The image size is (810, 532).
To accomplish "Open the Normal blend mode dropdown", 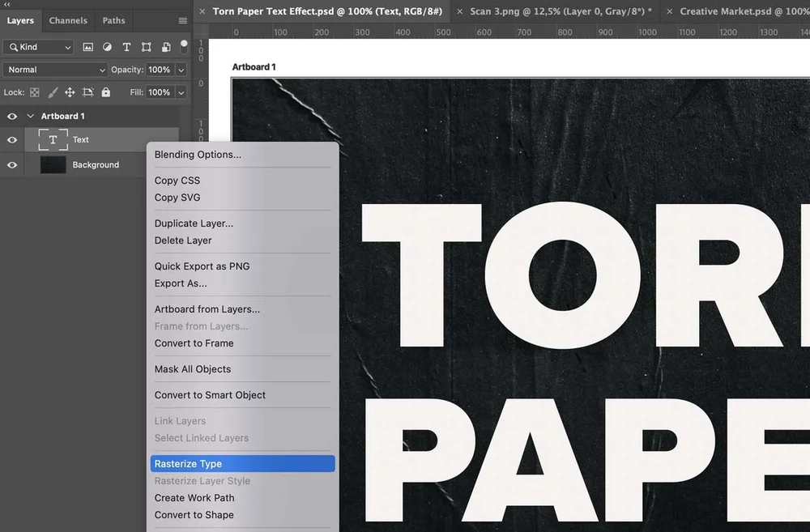I will click(55, 70).
